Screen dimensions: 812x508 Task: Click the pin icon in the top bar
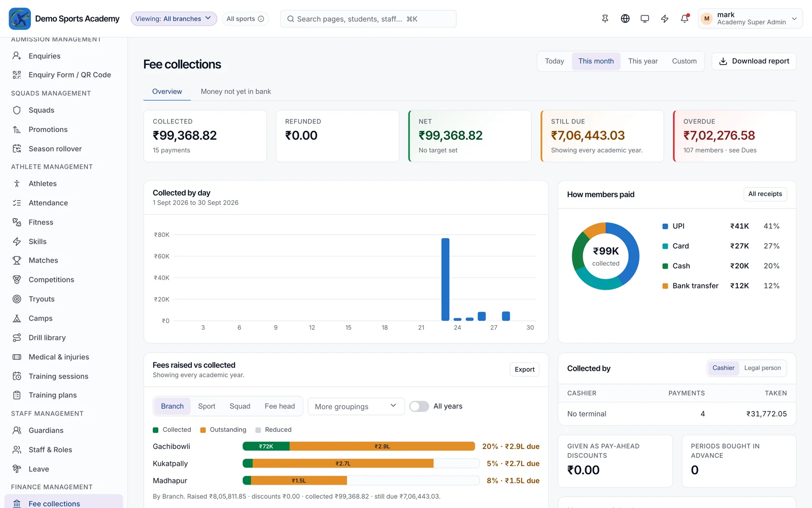(x=605, y=19)
